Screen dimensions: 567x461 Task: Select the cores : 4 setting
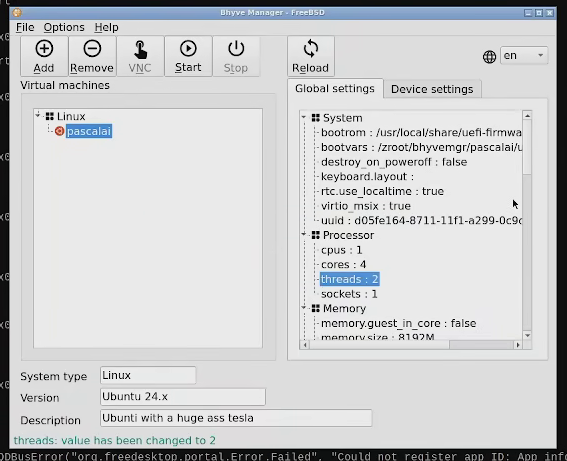click(344, 264)
